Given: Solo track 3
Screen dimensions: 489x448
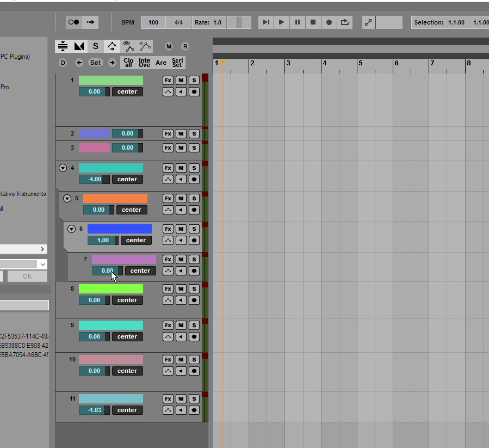Looking at the screenshot, I should [x=194, y=148].
